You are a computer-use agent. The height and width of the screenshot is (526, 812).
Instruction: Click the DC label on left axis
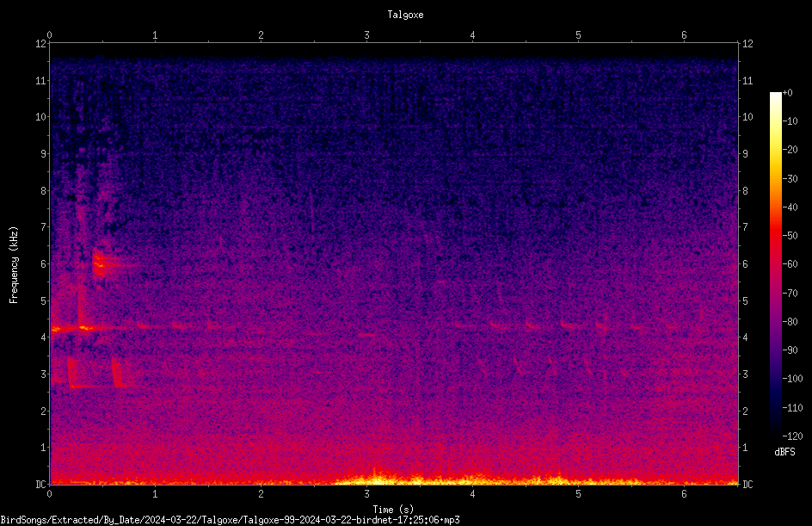tap(41, 484)
